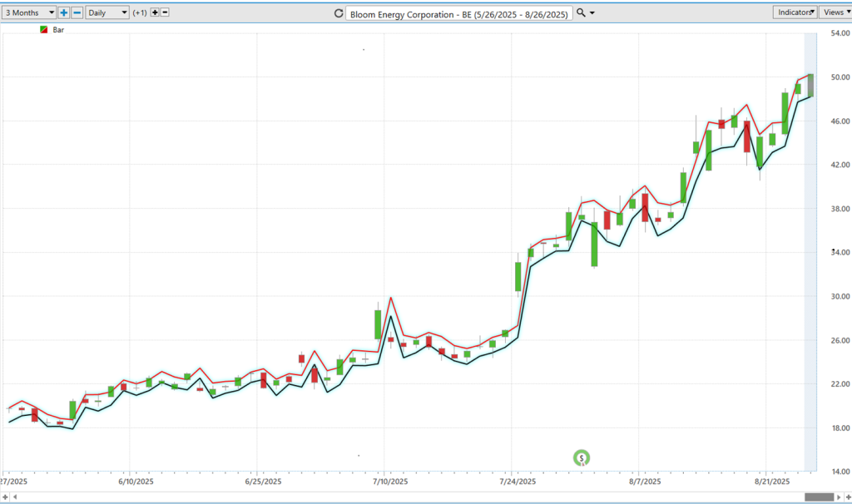Open the Daily interval dropdown
Screen dimensions: 852x504
pyautogui.click(x=107, y=12)
